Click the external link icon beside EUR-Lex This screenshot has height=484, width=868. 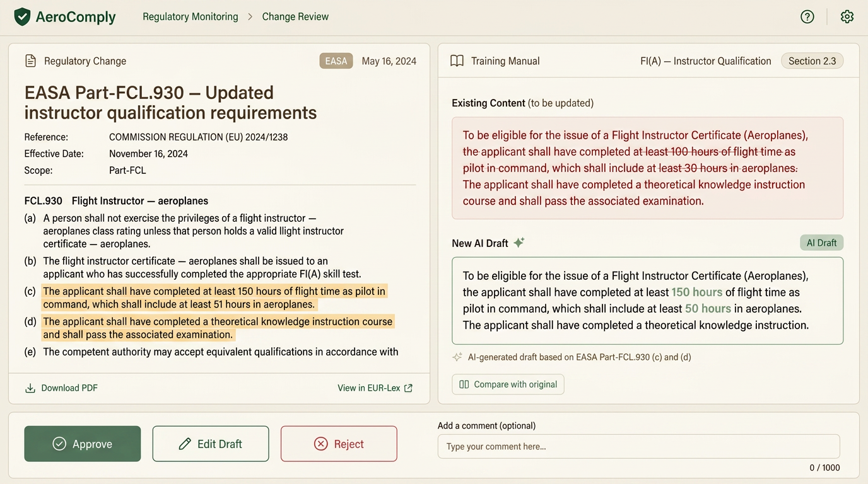(x=409, y=388)
